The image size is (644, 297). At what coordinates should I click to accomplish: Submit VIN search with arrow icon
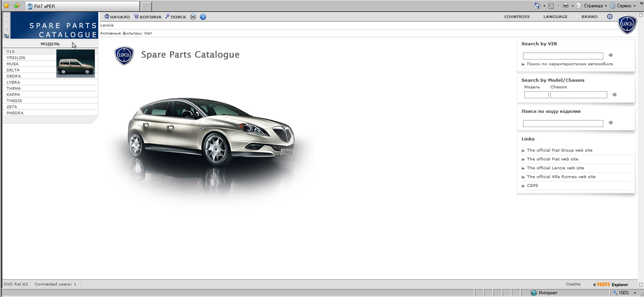pyautogui.click(x=611, y=55)
